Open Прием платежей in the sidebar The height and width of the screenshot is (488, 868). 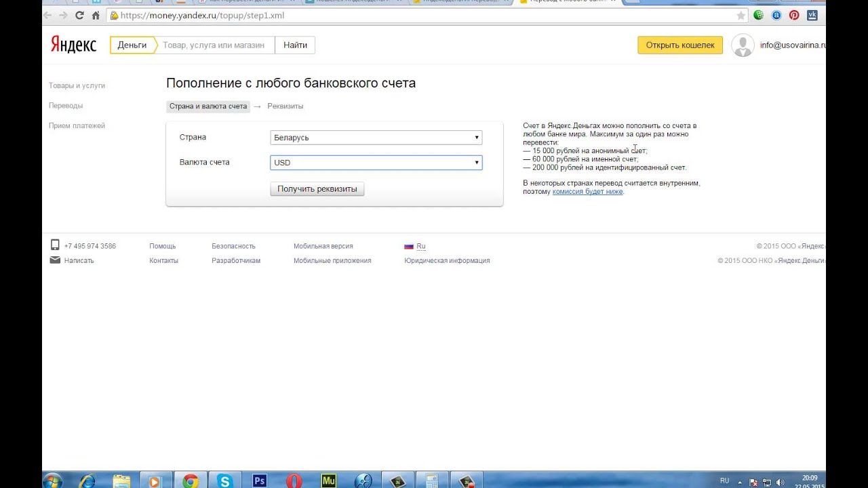tap(77, 125)
